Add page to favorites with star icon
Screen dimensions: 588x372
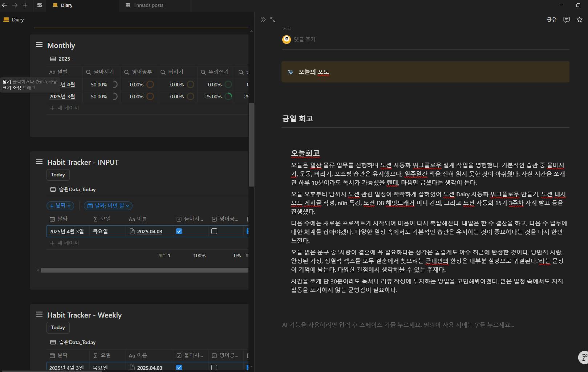point(580,20)
